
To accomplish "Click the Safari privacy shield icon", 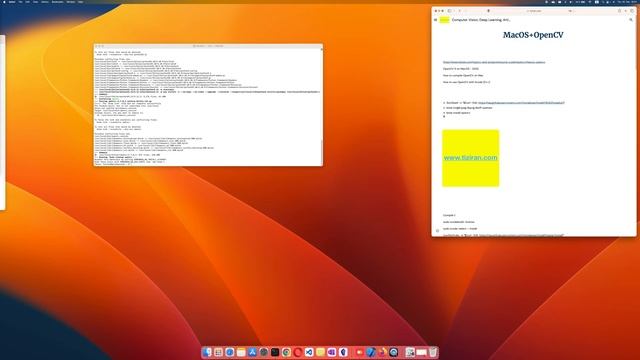I will 489,11.
